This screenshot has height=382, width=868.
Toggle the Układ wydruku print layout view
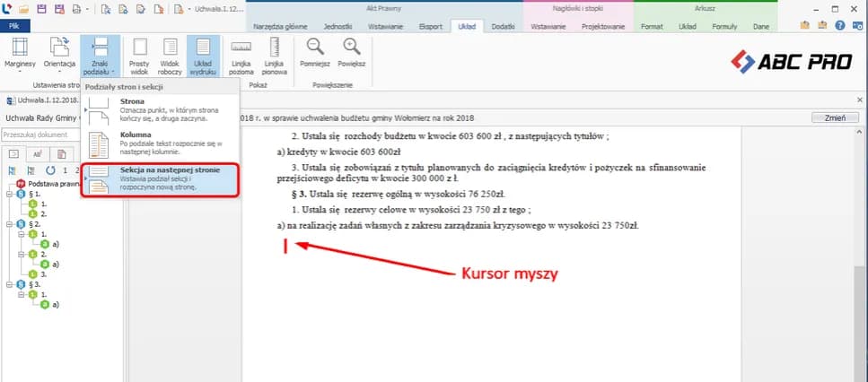click(x=203, y=56)
